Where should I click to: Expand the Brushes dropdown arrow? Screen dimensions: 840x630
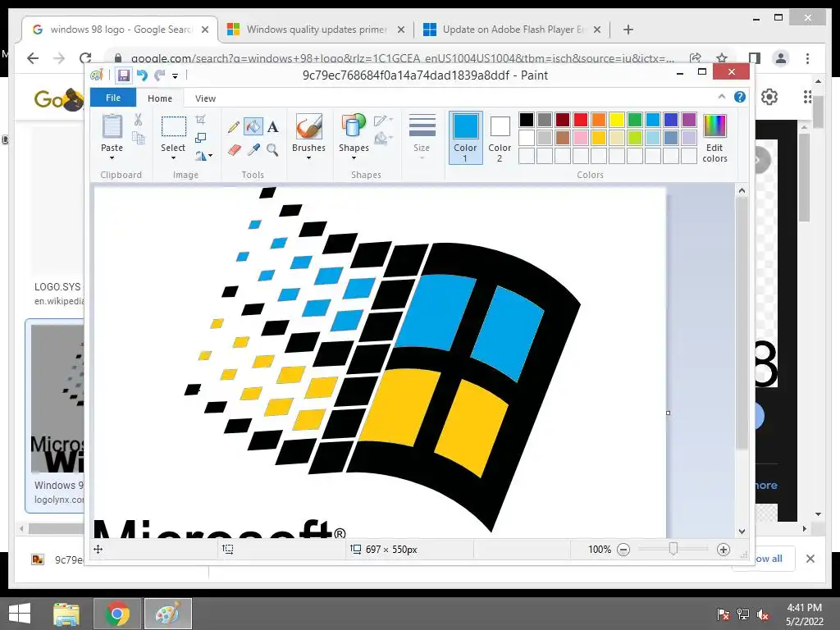click(x=309, y=158)
